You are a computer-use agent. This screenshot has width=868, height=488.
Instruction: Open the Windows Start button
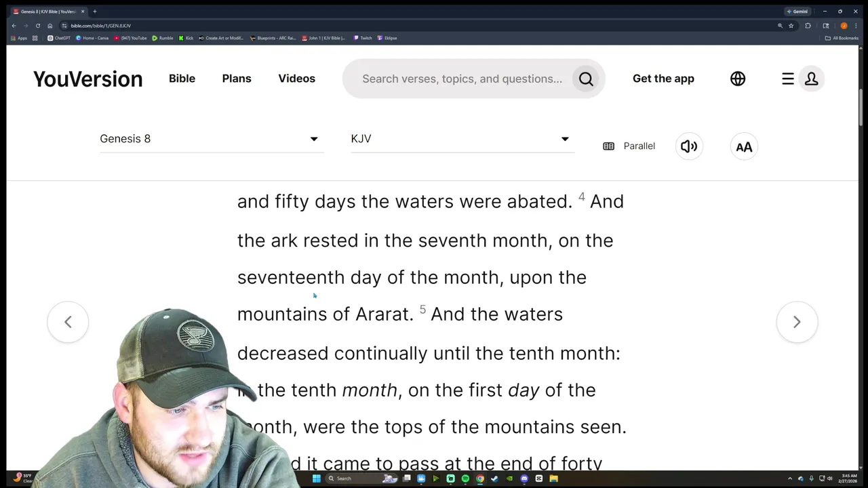(316, 479)
